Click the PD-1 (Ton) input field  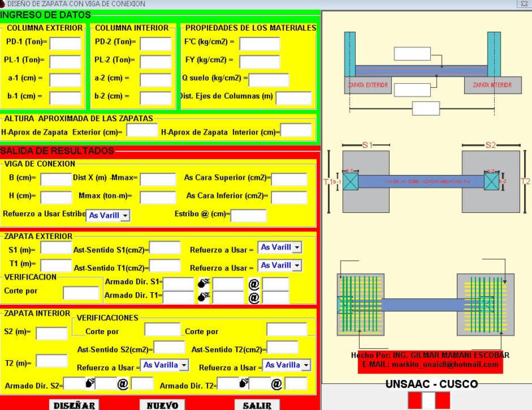tap(65, 43)
